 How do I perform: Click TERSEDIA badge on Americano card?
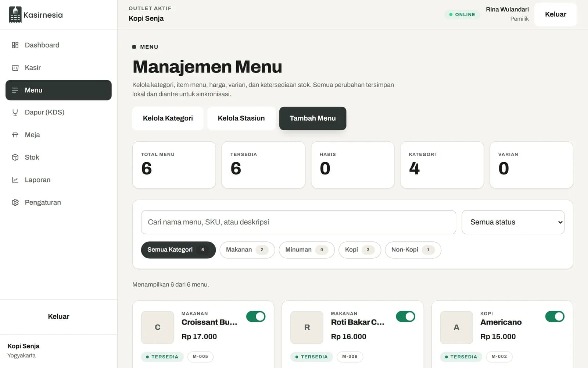(x=461, y=357)
